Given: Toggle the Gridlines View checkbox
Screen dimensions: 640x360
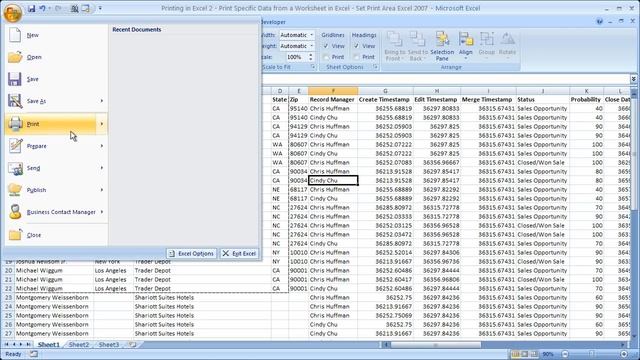Looking at the screenshot, I should [326, 46].
